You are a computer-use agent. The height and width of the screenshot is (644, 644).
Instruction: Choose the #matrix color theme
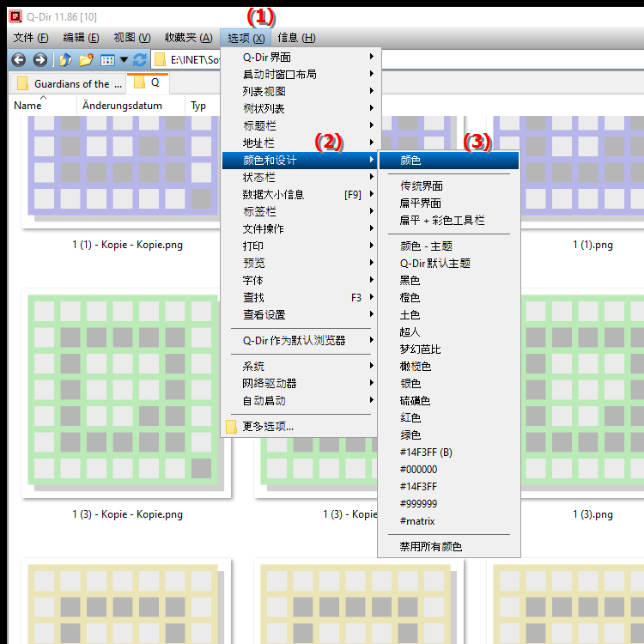[x=448, y=521]
